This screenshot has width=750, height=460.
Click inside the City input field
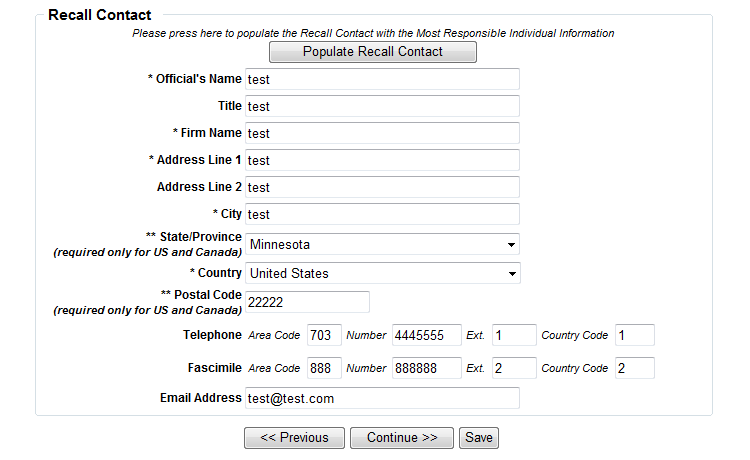382,214
